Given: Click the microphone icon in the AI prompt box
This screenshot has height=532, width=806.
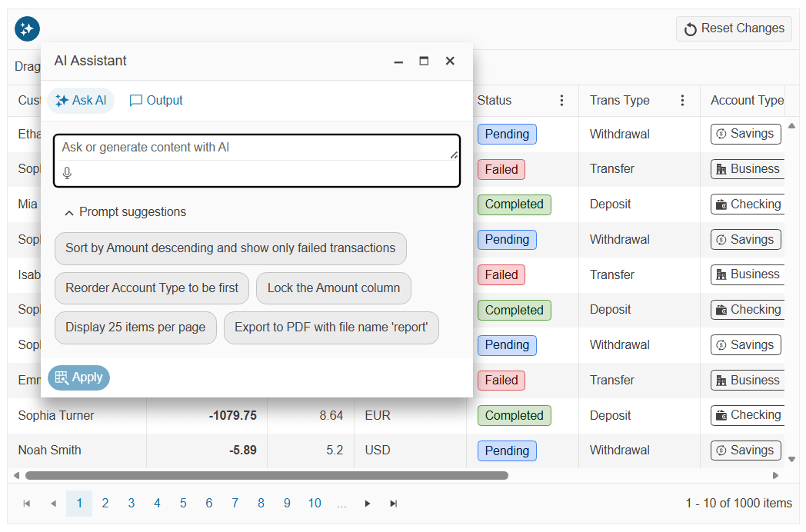Looking at the screenshot, I should pyautogui.click(x=67, y=172).
